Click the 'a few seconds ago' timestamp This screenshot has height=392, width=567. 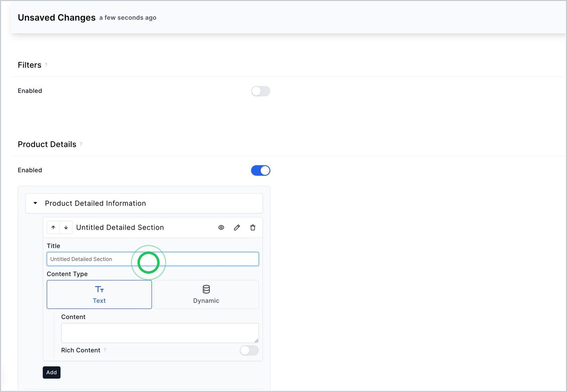(128, 18)
